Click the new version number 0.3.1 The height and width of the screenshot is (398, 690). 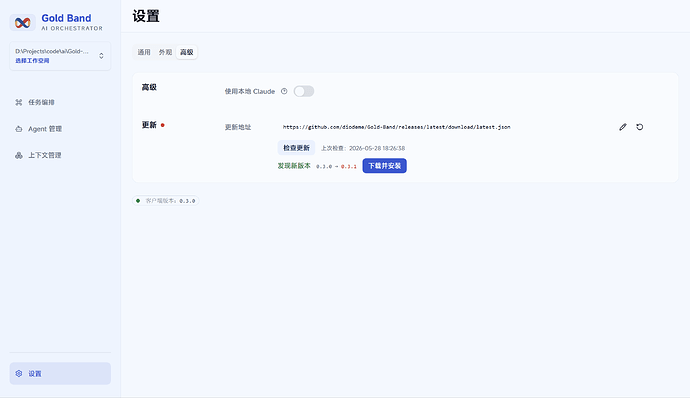click(349, 166)
